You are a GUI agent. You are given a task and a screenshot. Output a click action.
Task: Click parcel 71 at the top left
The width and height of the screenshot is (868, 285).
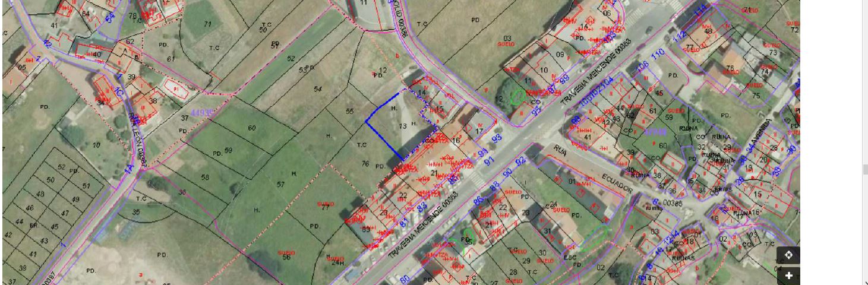[207, 24]
